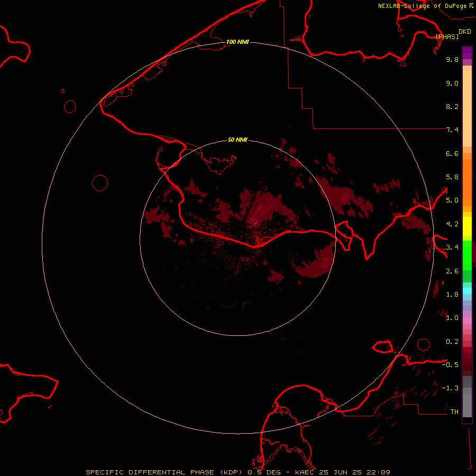Click the purple top segment of the color bar
Image resolution: width=476 pixels, height=476 pixels.
[x=467, y=53]
